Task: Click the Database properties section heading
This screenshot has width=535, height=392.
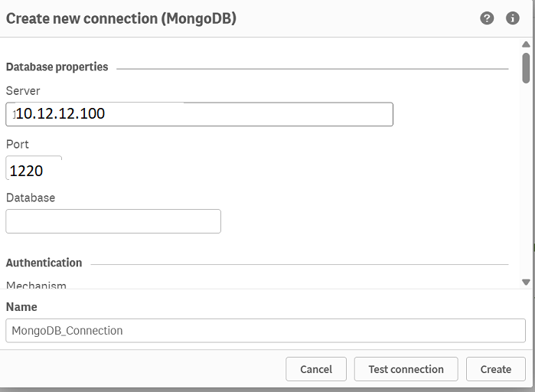Action: [x=57, y=67]
